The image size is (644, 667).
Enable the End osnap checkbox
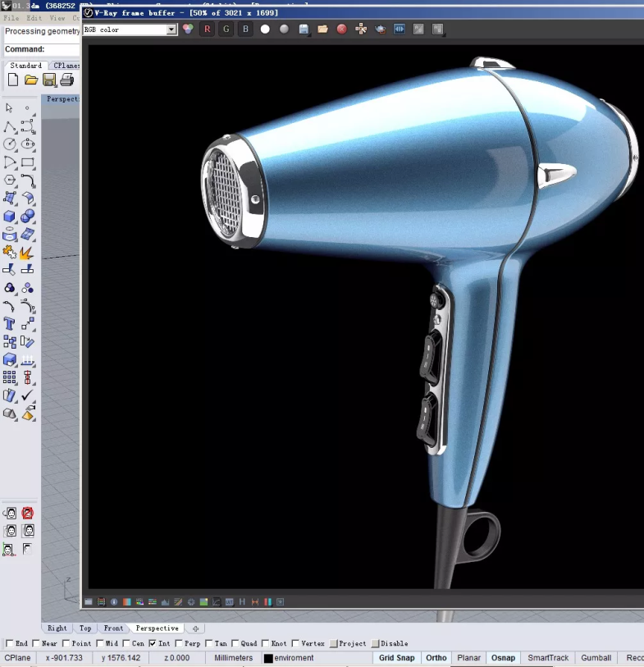(10, 643)
